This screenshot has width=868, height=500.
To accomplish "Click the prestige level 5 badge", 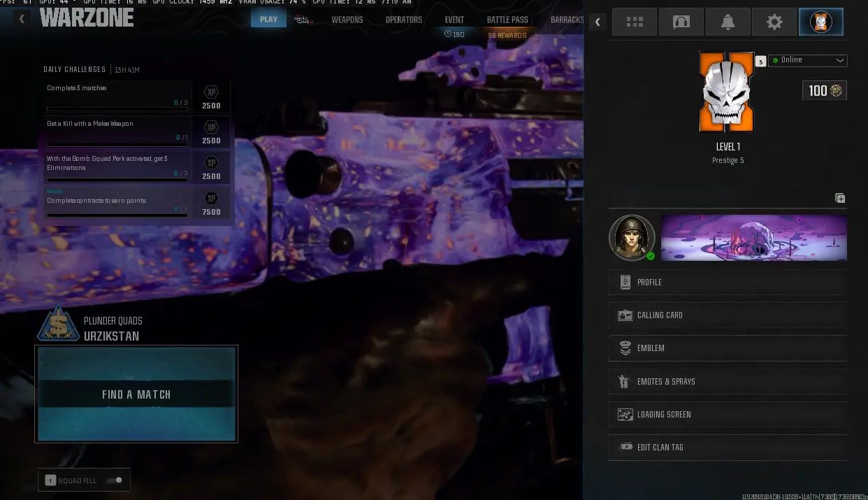I will 760,61.
